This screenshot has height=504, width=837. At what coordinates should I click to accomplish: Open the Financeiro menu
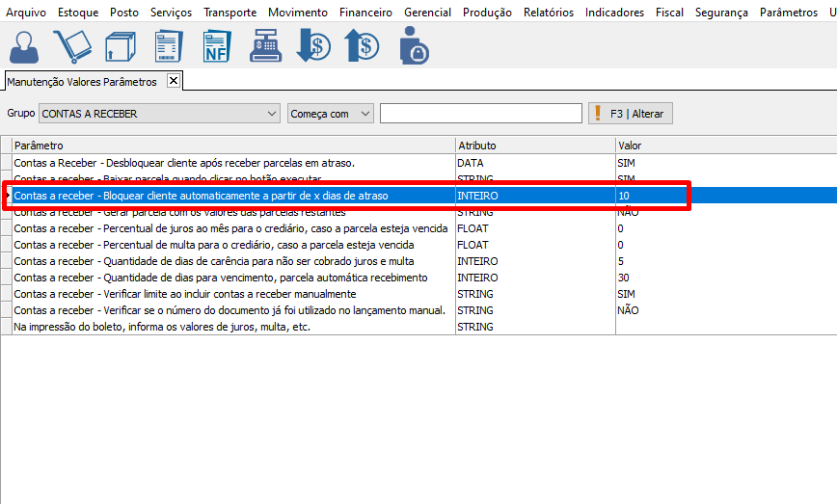point(365,13)
